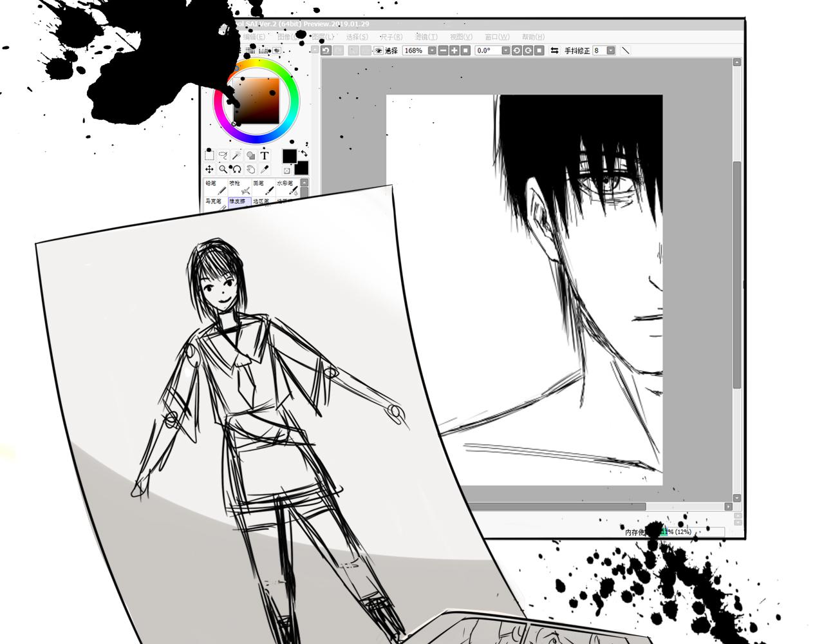This screenshot has height=644, width=824.
Task: Open the 尺子(R) menu
Action: coord(391,37)
